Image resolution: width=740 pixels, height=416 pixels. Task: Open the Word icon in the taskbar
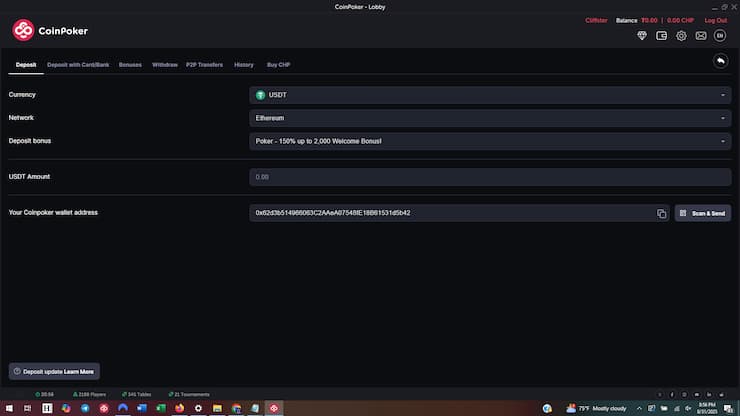click(142, 408)
